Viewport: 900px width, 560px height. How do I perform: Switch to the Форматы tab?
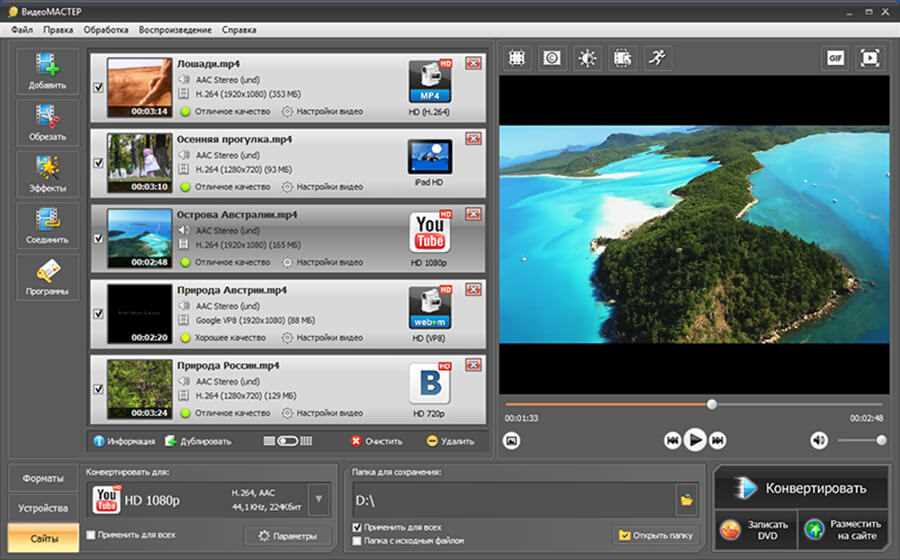click(43, 478)
